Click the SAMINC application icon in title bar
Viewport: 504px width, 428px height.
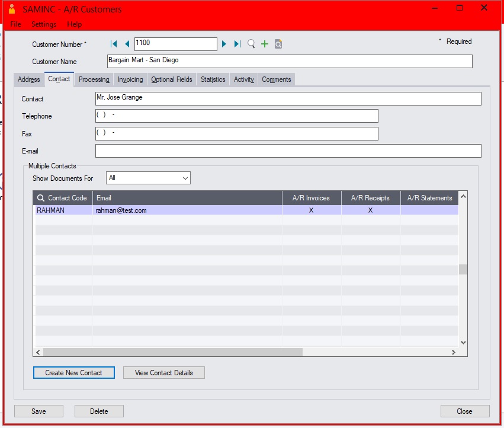12,9
